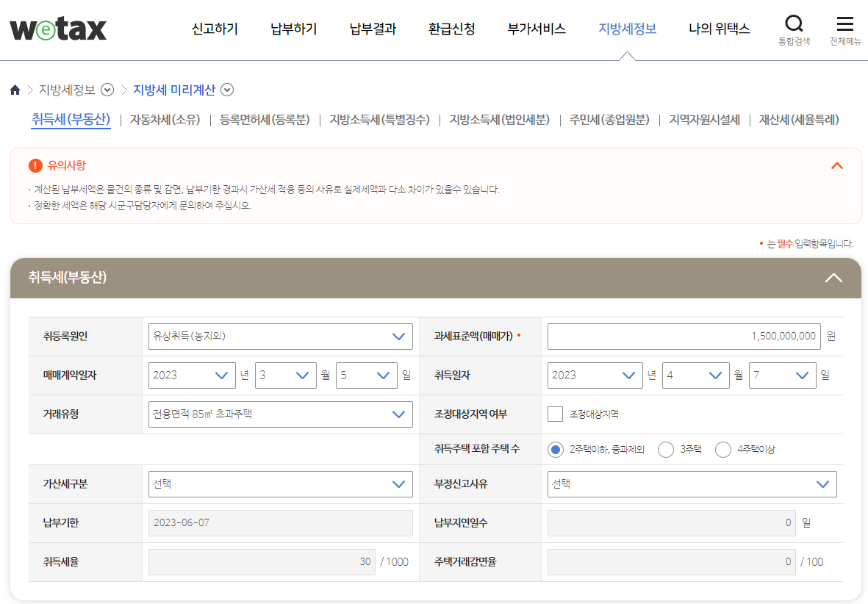The image size is (868, 604).
Task: Open the 취등록원인 dropdown
Action: 281,337
